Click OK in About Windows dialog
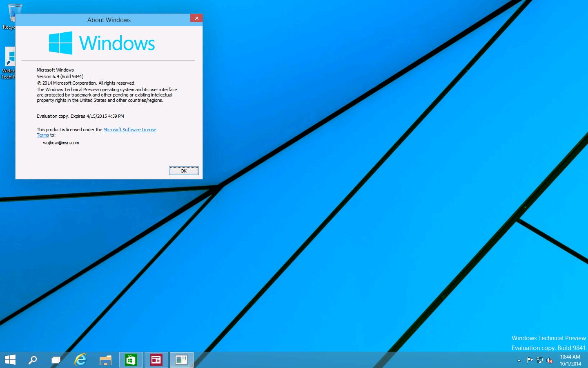The height and width of the screenshot is (368, 588). [184, 171]
